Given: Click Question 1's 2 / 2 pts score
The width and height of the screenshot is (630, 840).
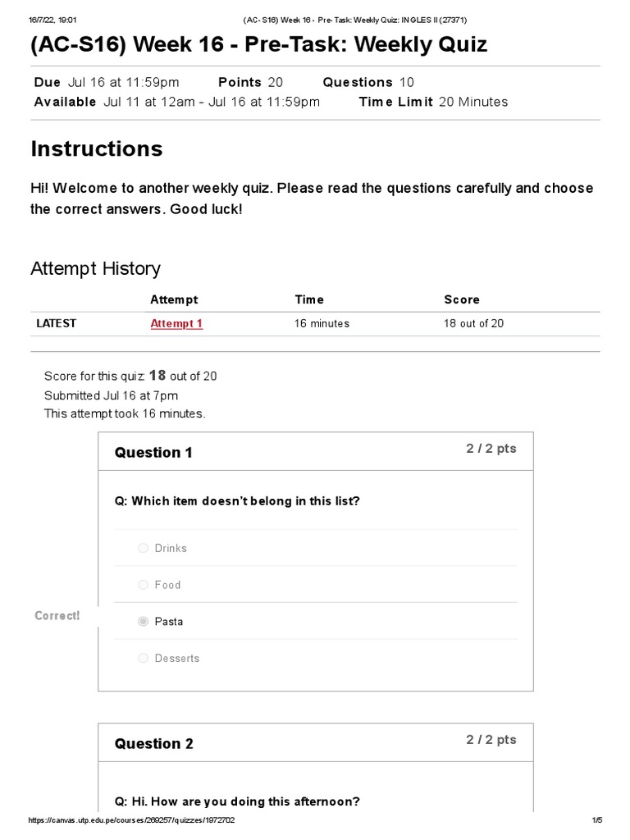Looking at the screenshot, I should (491, 449).
